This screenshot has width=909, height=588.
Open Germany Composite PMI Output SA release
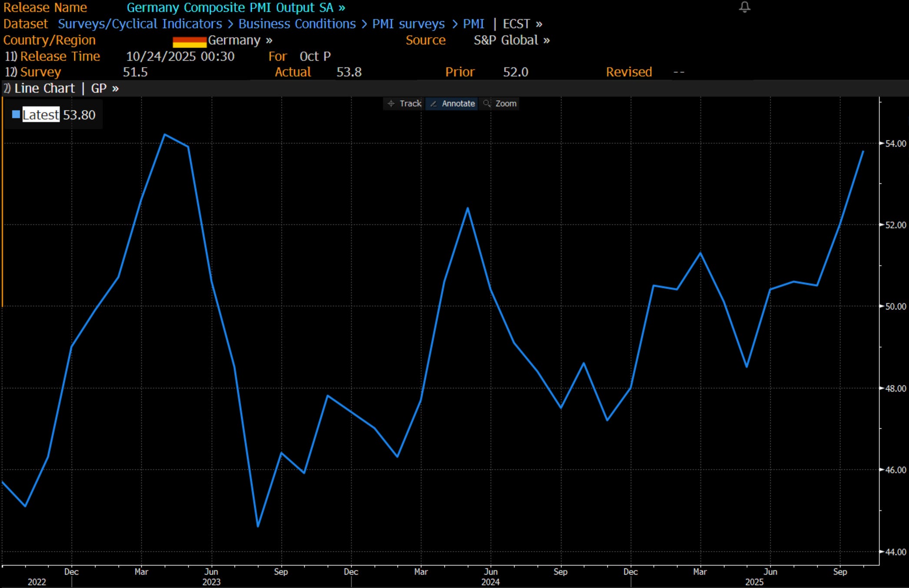pos(236,7)
